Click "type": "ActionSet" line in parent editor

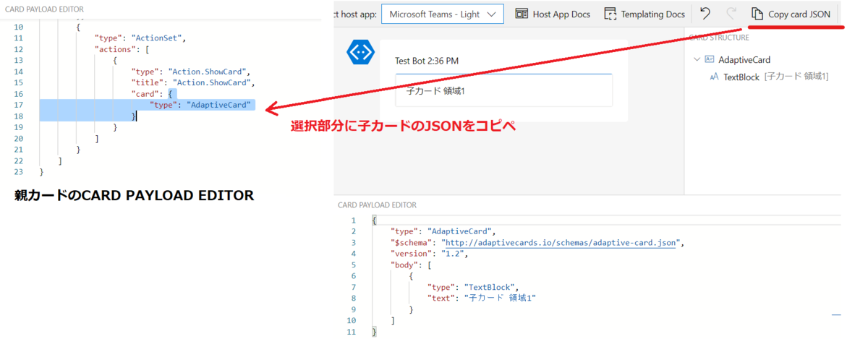(x=140, y=38)
